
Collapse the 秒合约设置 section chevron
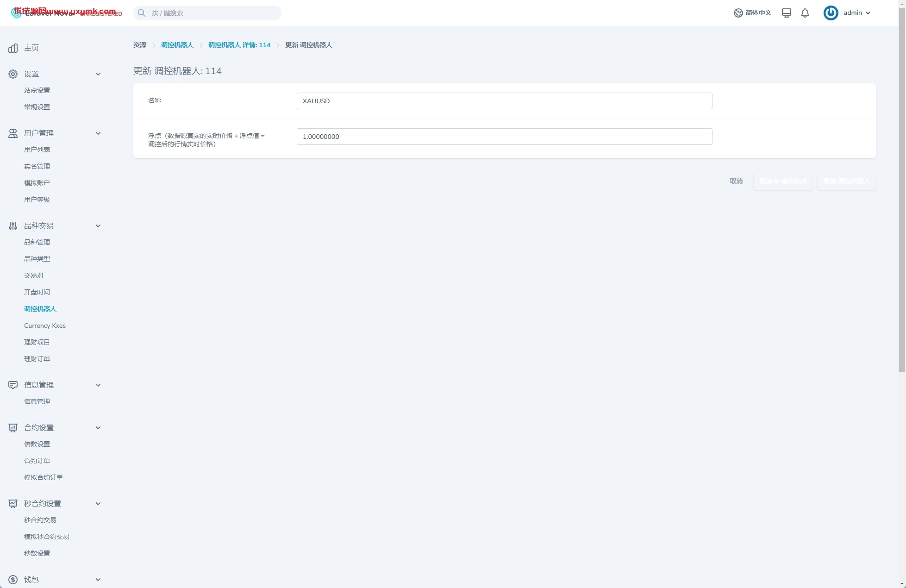point(98,504)
